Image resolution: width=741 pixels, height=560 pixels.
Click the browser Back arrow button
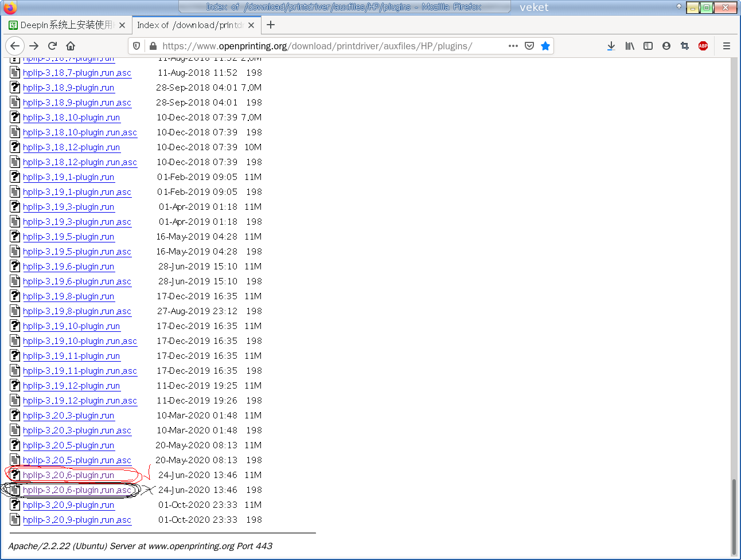point(15,46)
